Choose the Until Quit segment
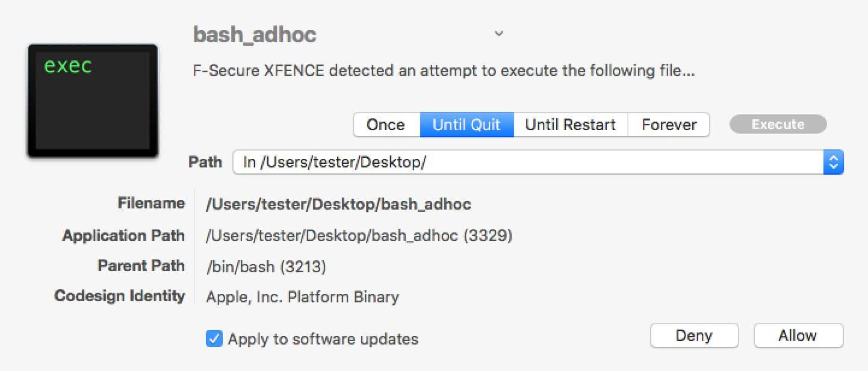868x371 pixels. coord(467,125)
